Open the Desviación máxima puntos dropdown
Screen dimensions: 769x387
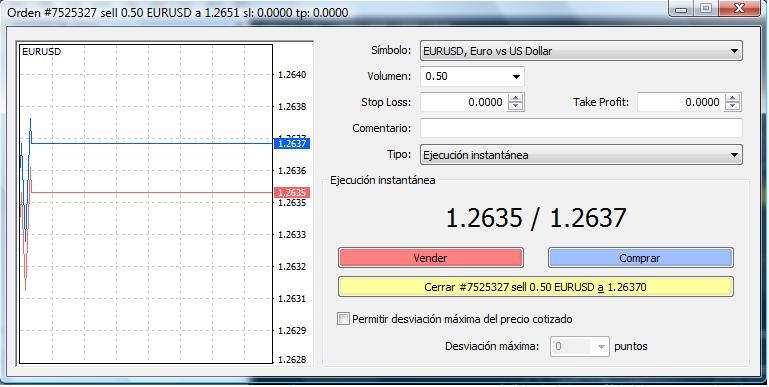point(580,346)
